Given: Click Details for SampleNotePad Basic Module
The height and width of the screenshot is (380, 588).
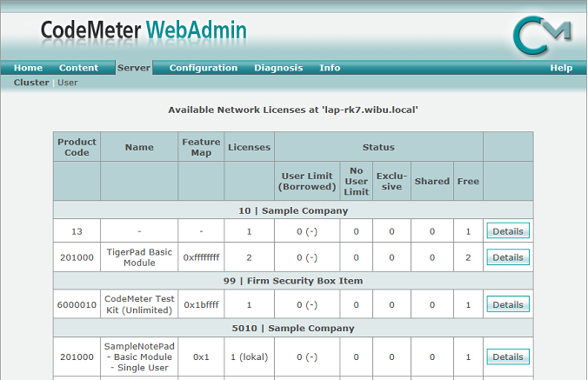Looking at the screenshot, I should pyautogui.click(x=508, y=357).
